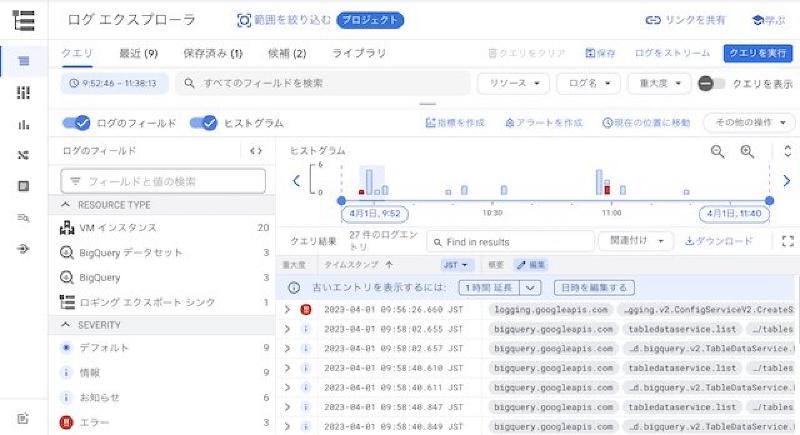The width and height of the screenshot is (800, 435).
Task: Open the dashboards grid sidebar icon
Action: [x=23, y=92]
